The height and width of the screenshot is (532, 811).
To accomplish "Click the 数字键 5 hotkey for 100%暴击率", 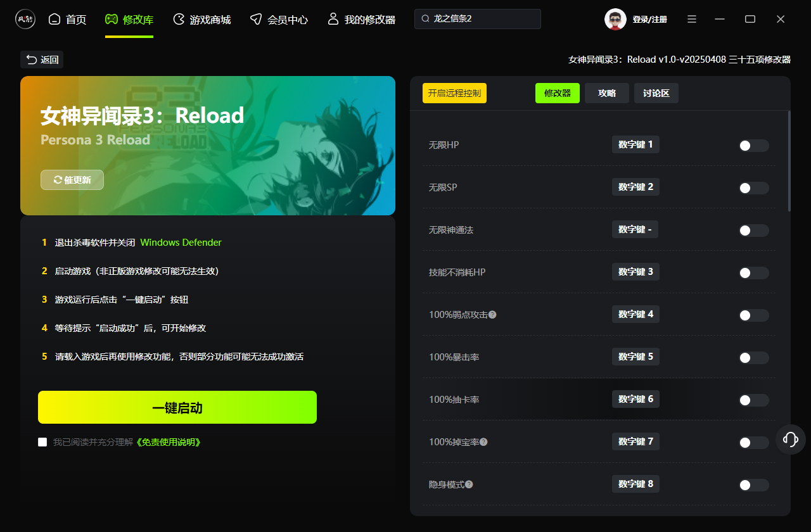I will tap(635, 357).
